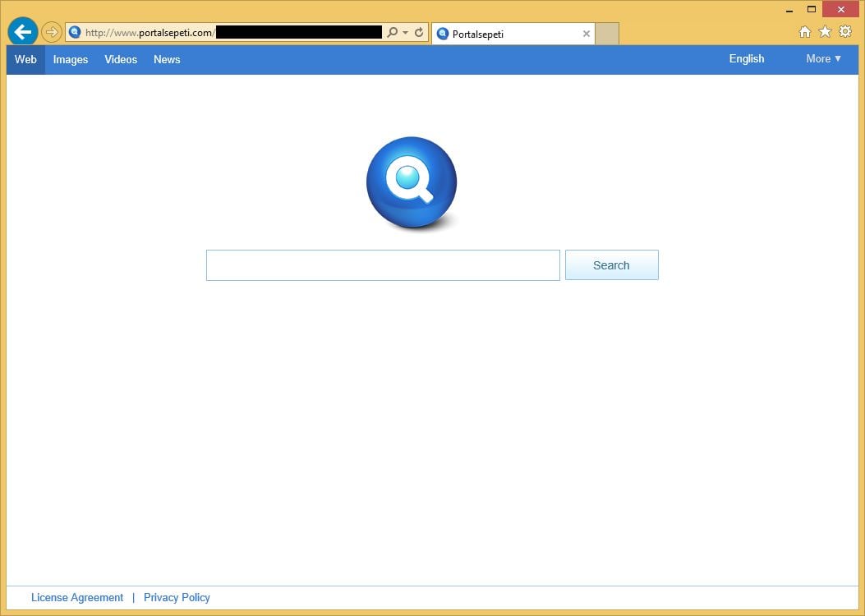Open the address bar autocomplete dropdown arrow

click(x=406, y=33)
